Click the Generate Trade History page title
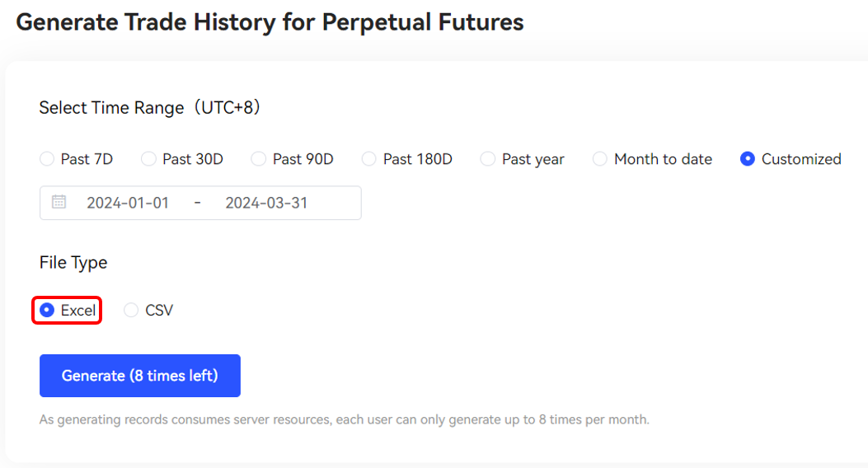Image resolution: width=868 pixels, height=468 pixels. pyautogui.click(x=270, y=22)
